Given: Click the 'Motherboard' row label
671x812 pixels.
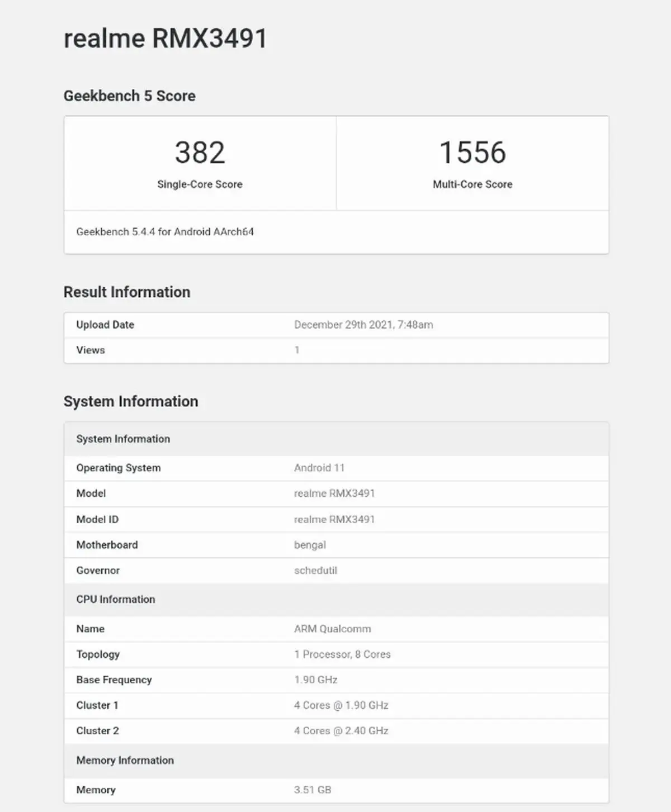Looking at the screenshot, I should (107, 545).
